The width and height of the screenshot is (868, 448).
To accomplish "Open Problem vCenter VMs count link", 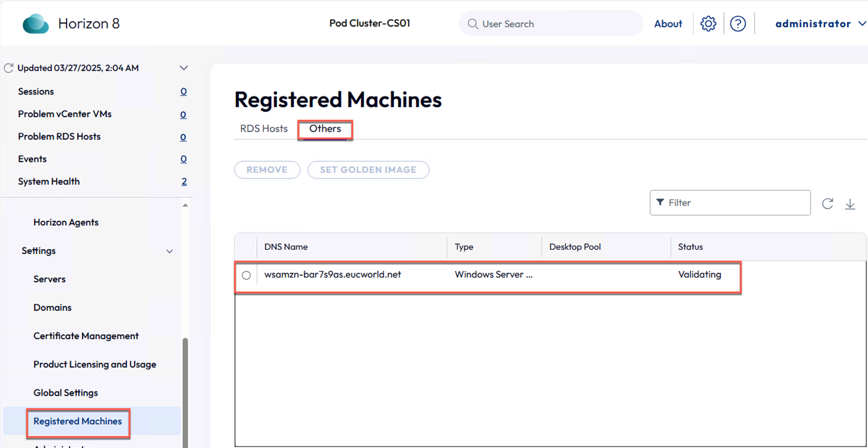I will tap(183, 115).
